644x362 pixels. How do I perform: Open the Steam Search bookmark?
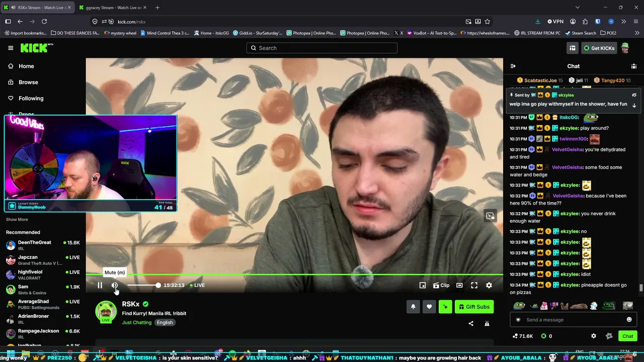580,33
